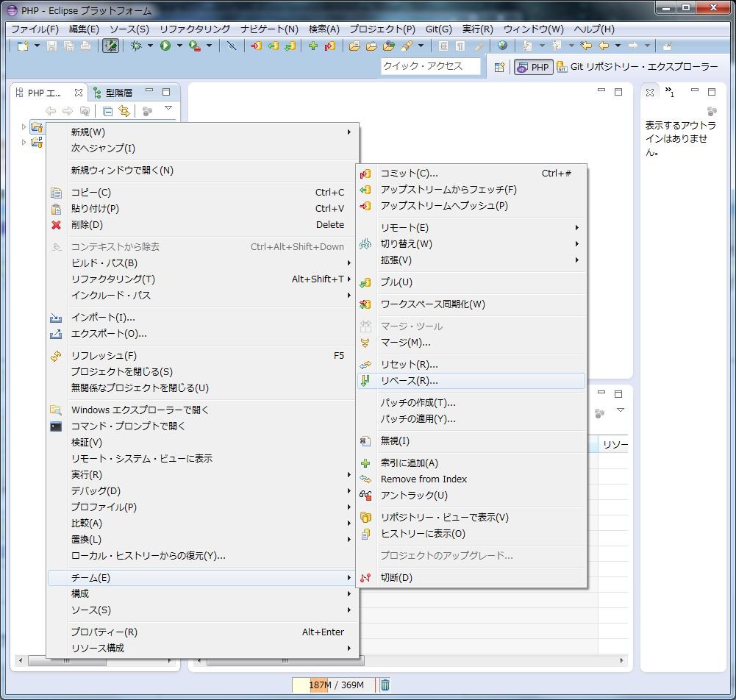
Task: Switch to the PHP perspective button
Action: [x=534, y=67]
